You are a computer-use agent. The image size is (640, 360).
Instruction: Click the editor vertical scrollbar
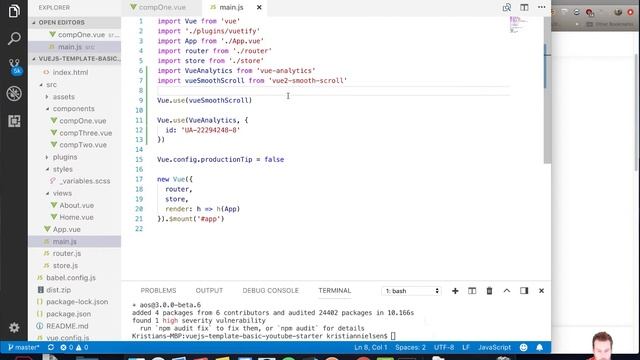547,90
